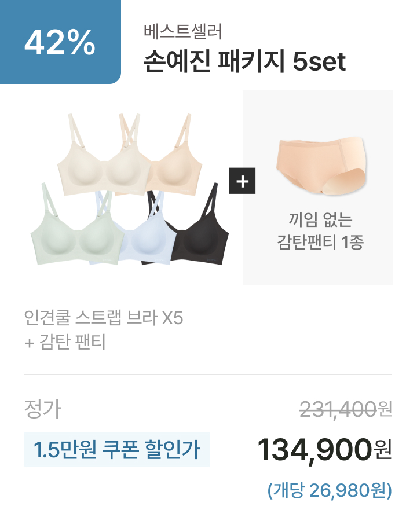Click the 베스트셀러 label
Image resolution: width=417 pixels, height=532 pixels.
pos(182,32)
